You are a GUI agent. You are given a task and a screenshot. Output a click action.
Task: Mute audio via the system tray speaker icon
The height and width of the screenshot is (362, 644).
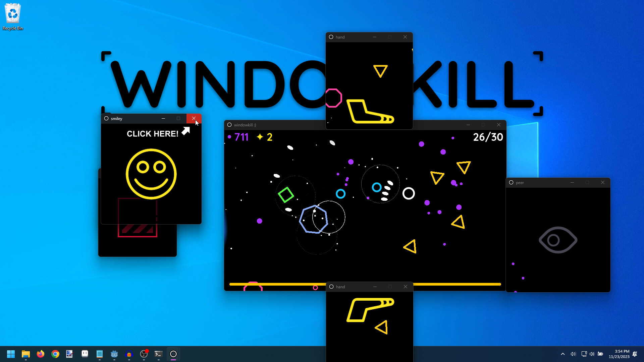(573, 354)
